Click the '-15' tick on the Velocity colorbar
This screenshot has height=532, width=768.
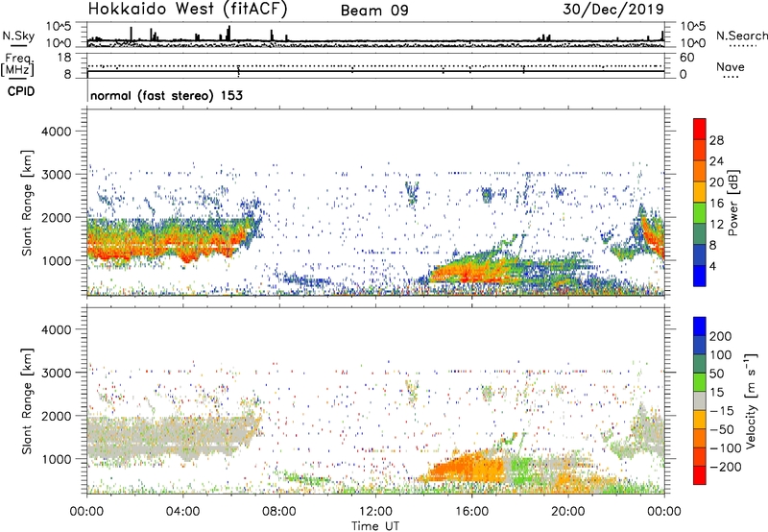[x=722, y=410]
